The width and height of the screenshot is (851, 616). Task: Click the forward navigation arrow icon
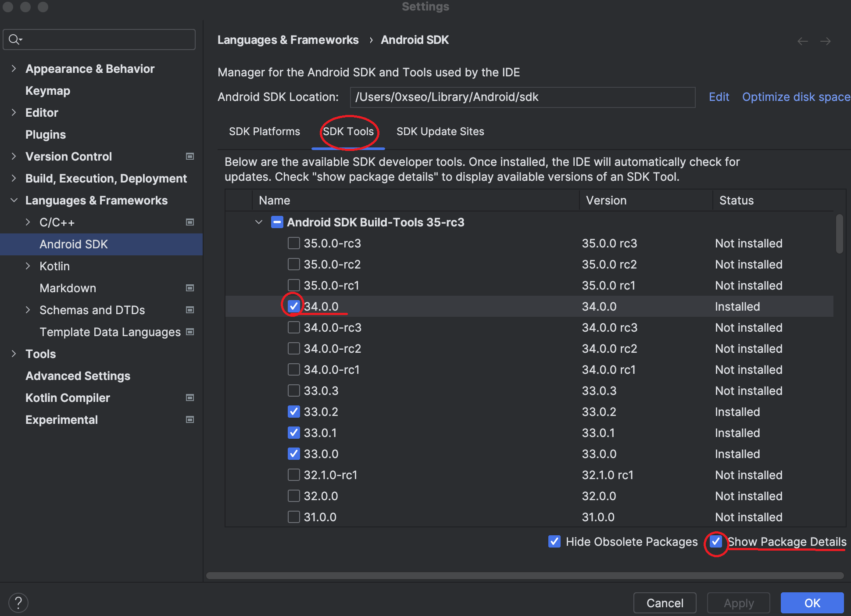click(x=826, y=41)
